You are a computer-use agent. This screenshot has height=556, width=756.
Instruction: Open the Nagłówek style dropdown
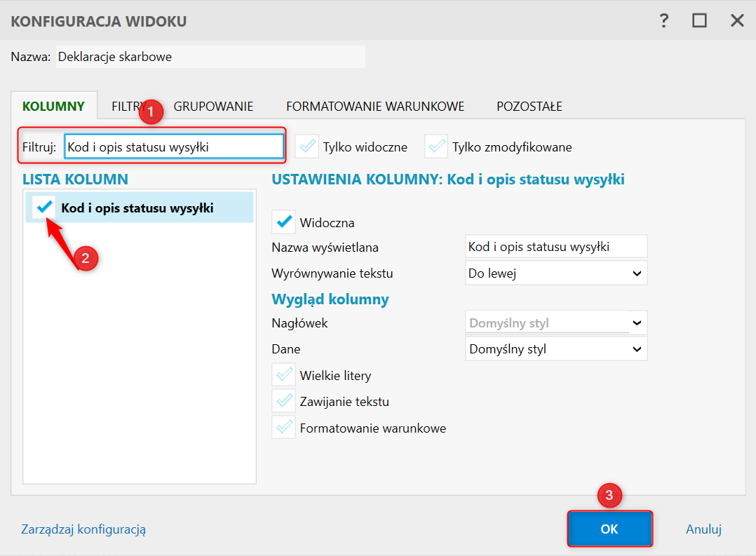[x=556, y=323]
